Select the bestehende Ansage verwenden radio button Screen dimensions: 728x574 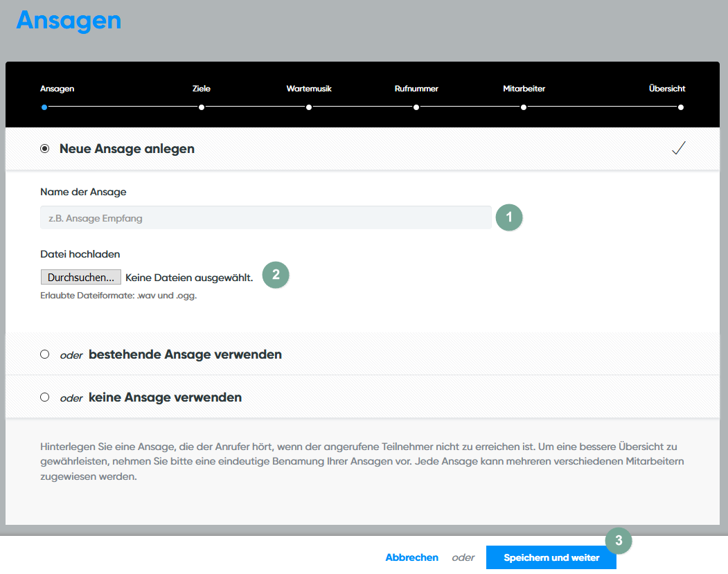pos(45,355)
